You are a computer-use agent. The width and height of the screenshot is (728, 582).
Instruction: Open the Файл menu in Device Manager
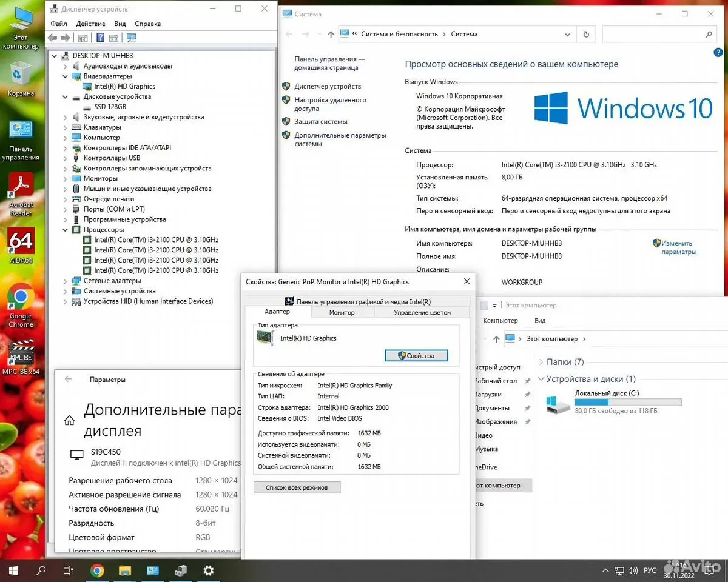pos(59,24)
